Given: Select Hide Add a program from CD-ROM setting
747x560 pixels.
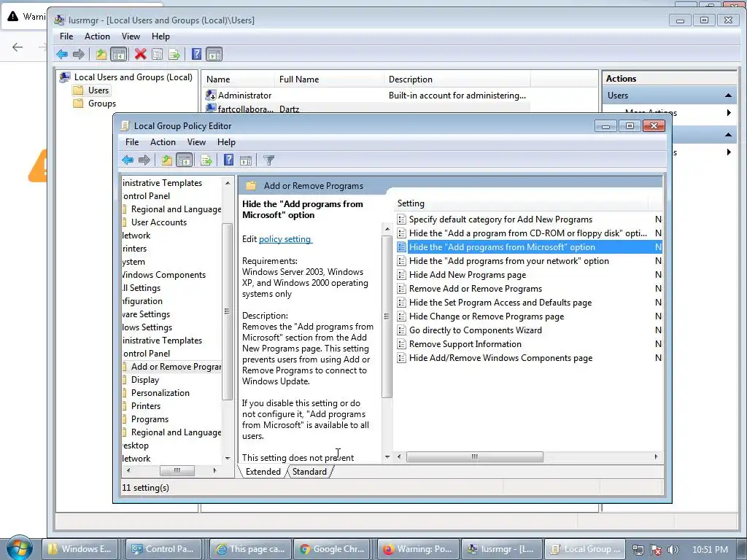Looking at the screenshot, I should tap(528, 233).
